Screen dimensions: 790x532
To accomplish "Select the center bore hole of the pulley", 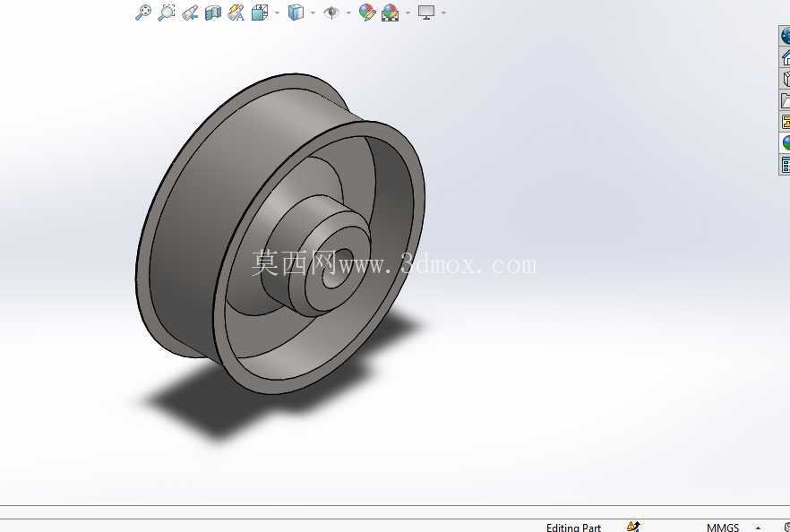I will (x=339, y=268).
